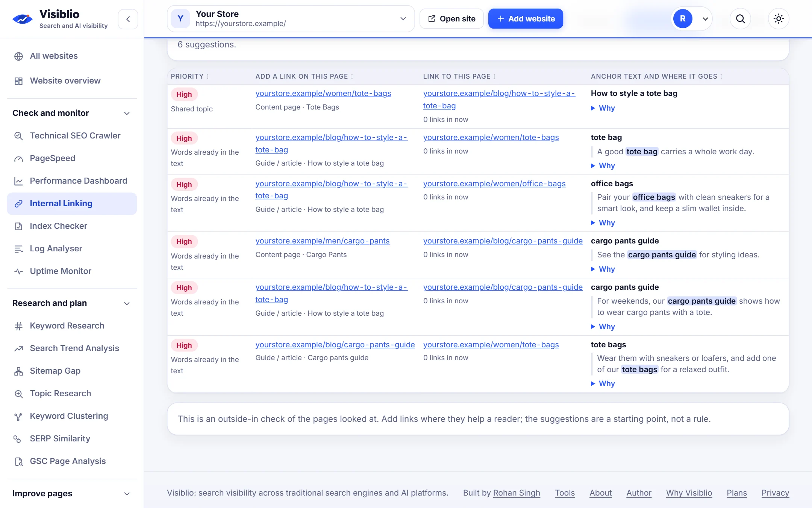Click the Visiblio logo icon
812x508 pixels.
[23, 19]
